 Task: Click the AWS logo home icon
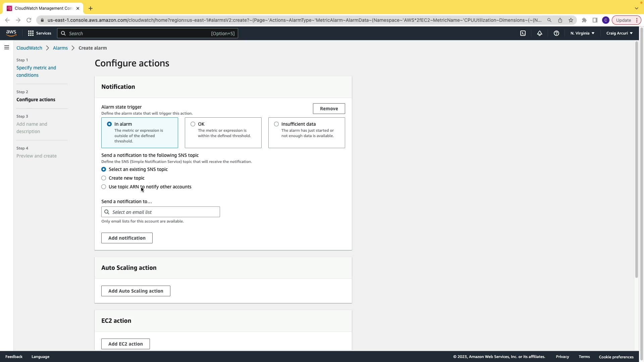[11, 33]
